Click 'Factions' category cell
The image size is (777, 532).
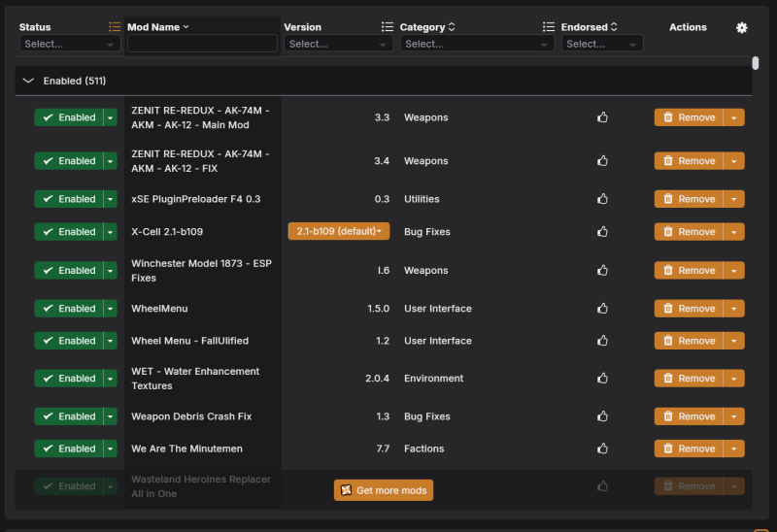tap(423, 449)
